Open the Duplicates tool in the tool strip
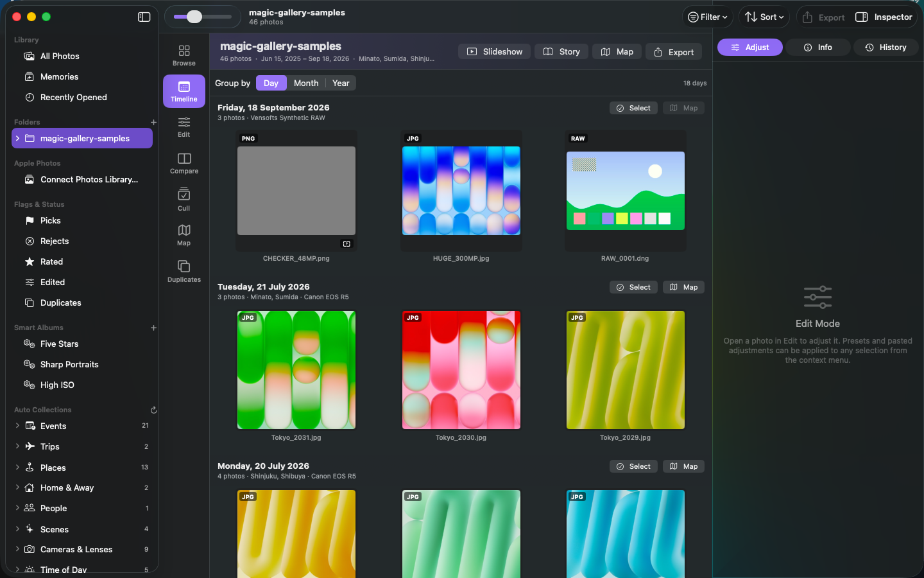The height and width of the screenshot is (578, 924). (x=184, y=271)
